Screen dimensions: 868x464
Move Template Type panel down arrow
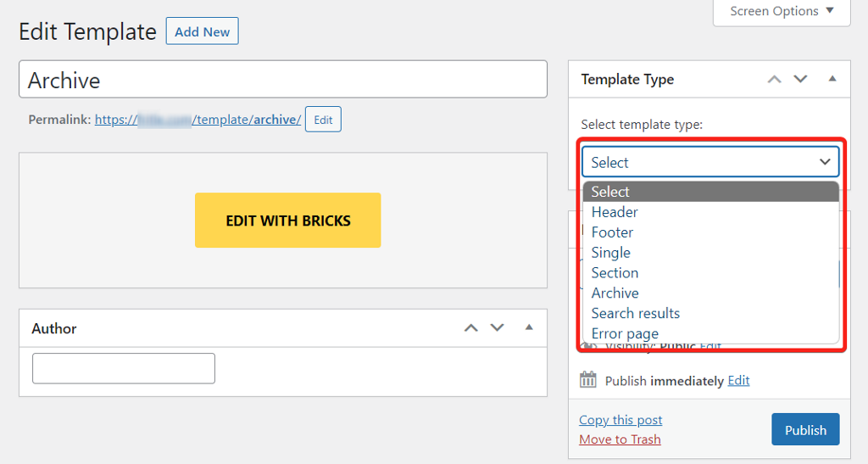click(800, 79)
